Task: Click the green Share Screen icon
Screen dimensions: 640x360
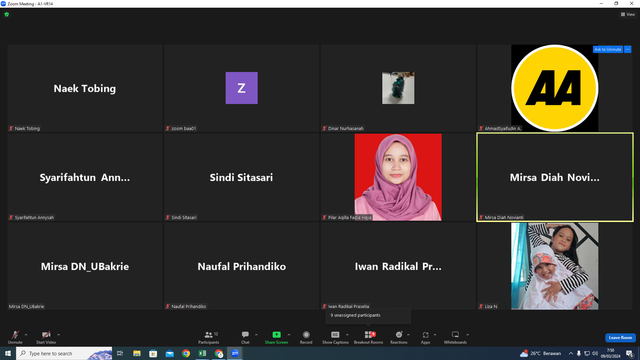Action: point(276,335)
